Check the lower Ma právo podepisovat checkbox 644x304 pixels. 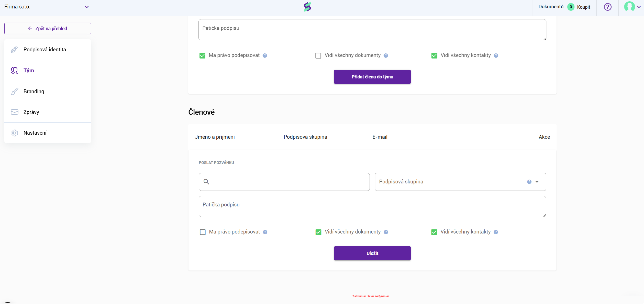tap(203, 232)
